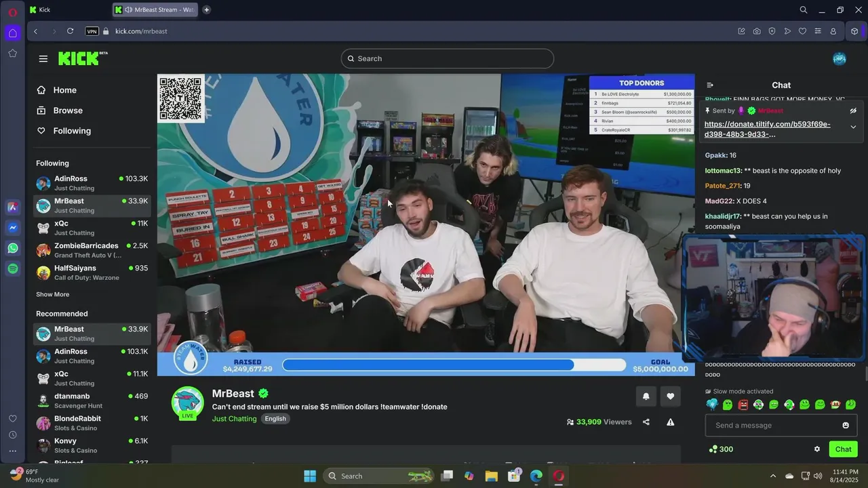Screen dimensions: 868x488
Task: Open AdinRoss channel under Following
Action: pyautogui.click(x=92, y=183)
